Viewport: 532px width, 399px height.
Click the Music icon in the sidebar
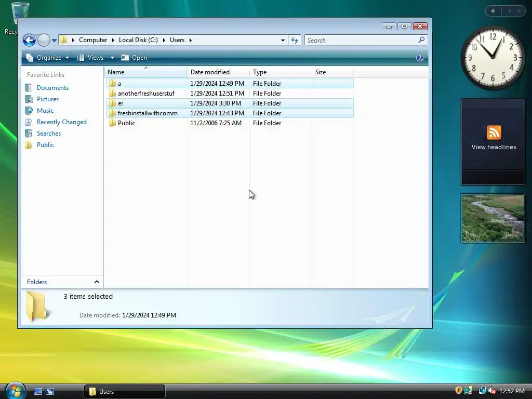click(x=29, y=111)
